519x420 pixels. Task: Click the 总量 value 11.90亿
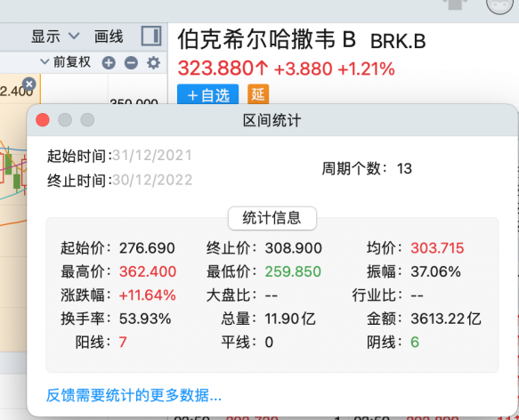[290, 319]
